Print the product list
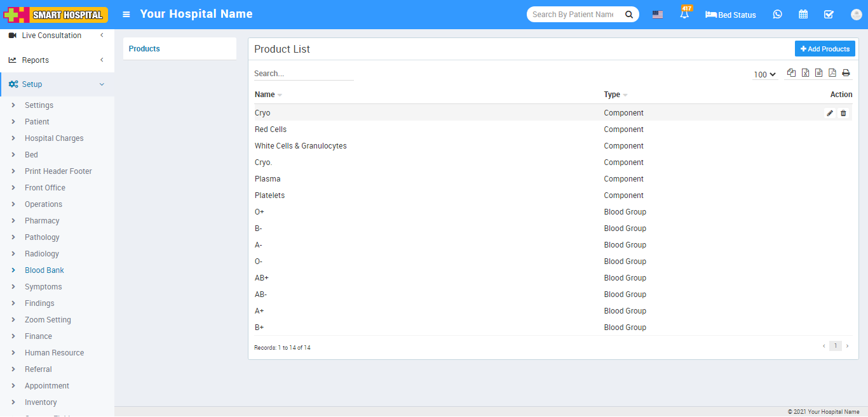Screen dimensions: 868x417 [846, 73]
